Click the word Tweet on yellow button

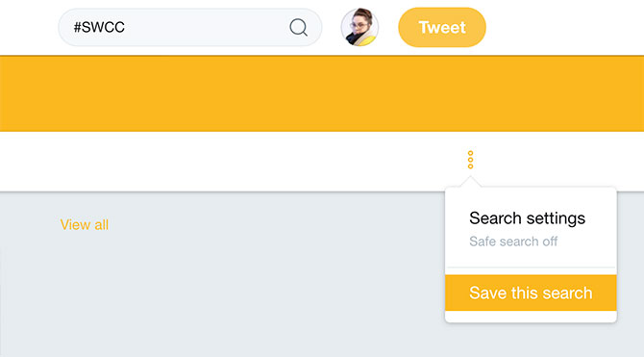[442, 28]
